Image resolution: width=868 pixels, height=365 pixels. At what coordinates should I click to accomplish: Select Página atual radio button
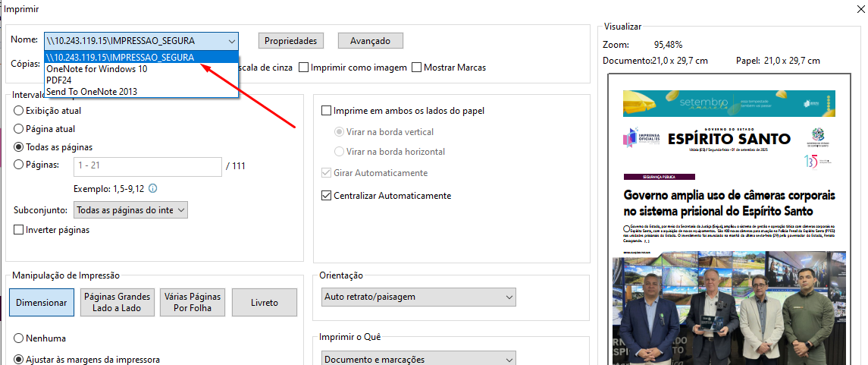tap(18, 129)
